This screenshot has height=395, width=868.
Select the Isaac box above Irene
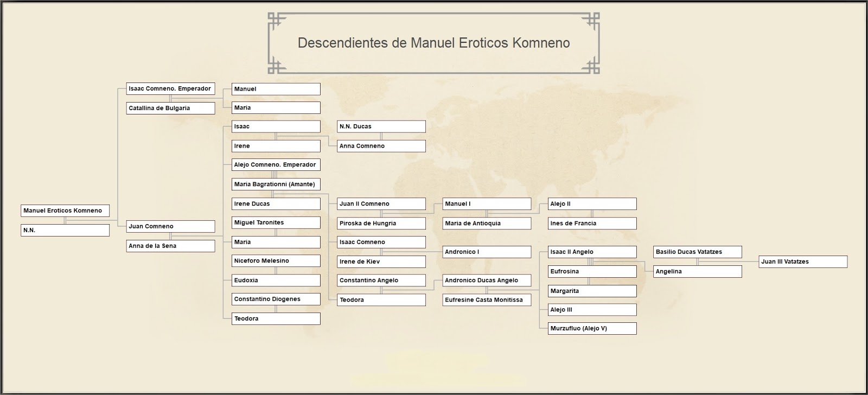point(276,126)
